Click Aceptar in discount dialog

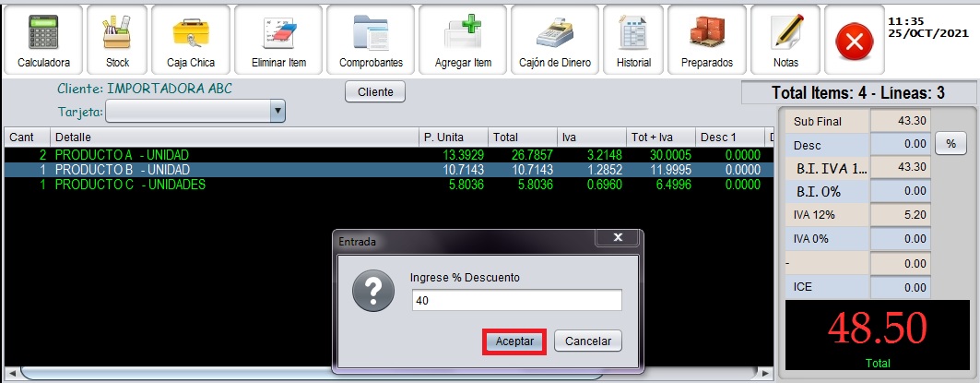pyautogui.click(x=514, y=341)
